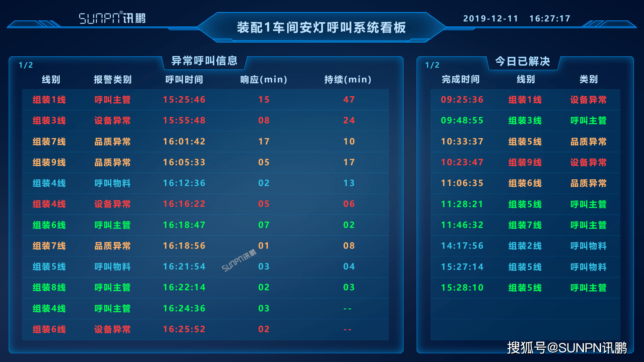This screenshot has width=644, height=362.
Task: Select the 组装1线 cell in the 15:25:46 row
Action: point(49,100)
